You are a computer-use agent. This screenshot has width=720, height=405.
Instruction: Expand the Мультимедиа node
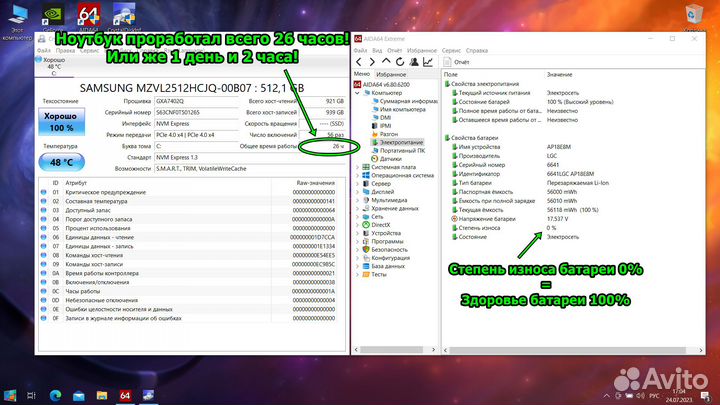pos(357,200)
